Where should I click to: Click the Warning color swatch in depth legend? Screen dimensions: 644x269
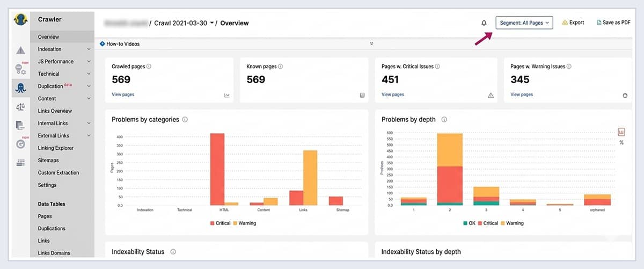tap(502, 223)
